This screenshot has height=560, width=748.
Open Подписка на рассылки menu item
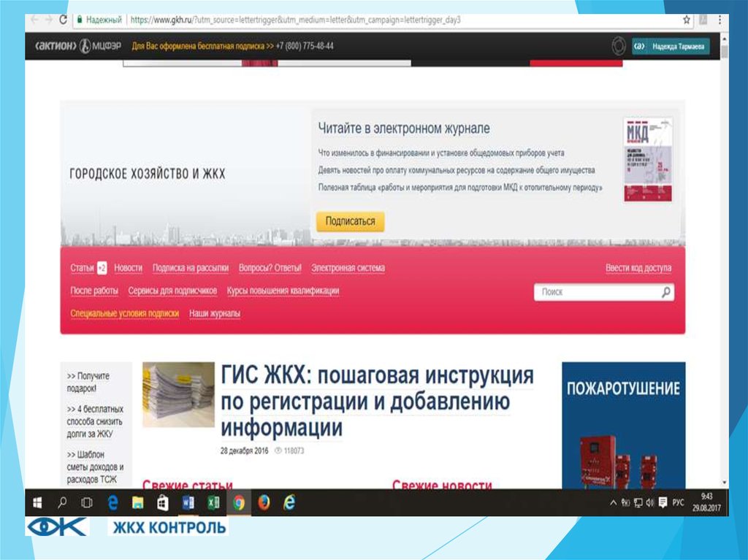click(191, 268)
